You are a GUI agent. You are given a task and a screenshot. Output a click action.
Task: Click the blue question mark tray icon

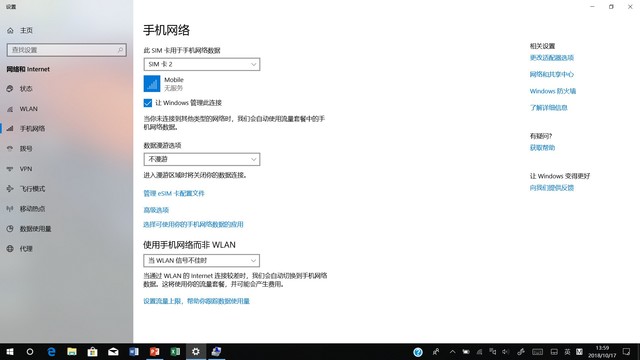point(418,352)
